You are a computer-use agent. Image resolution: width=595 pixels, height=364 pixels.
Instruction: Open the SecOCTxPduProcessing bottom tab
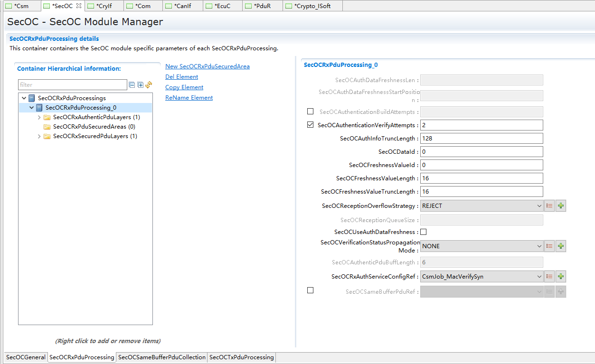click(241, 357)
